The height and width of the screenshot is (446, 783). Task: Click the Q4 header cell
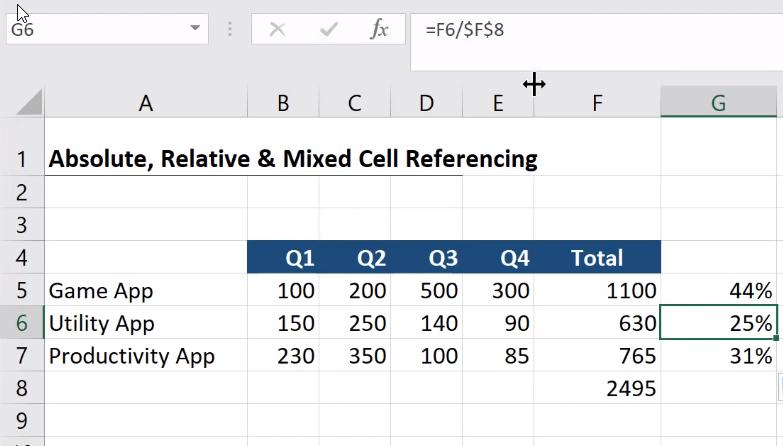[498, 257]
